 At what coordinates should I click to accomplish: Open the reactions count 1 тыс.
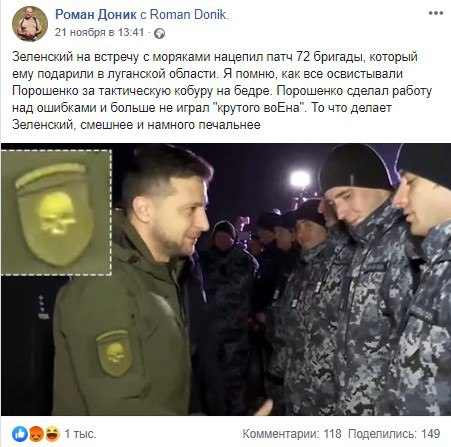[x=80, y=434]
